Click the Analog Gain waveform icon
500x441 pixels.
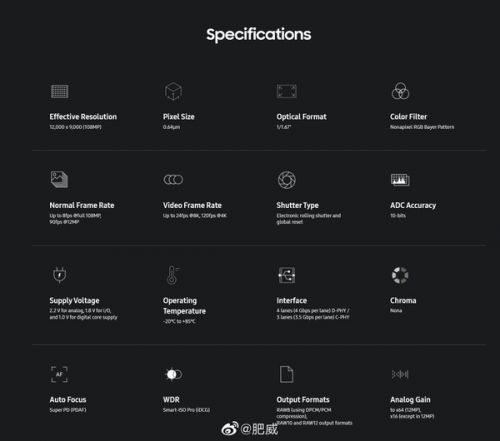(x=400, y=374)
